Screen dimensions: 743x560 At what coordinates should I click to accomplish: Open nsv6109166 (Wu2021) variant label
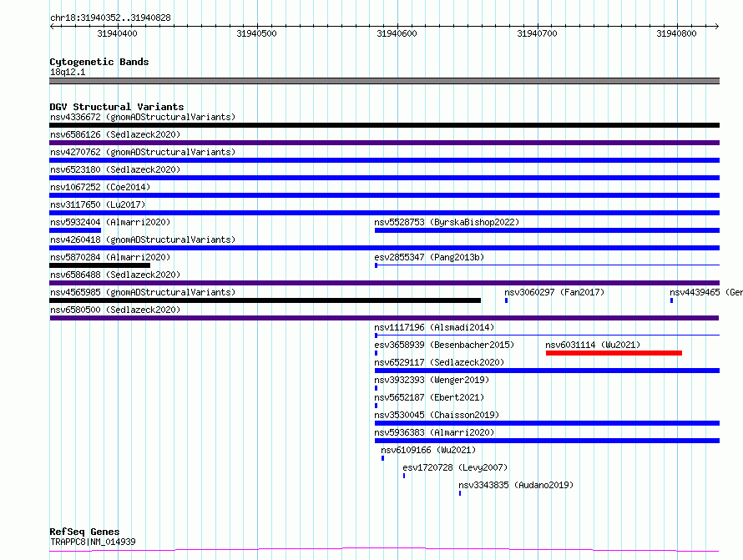428,450
